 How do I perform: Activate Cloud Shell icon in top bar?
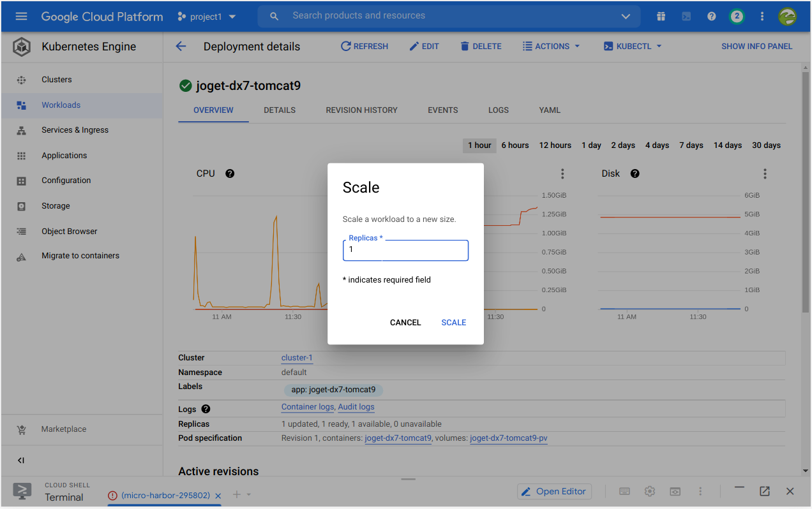point(686,17)
